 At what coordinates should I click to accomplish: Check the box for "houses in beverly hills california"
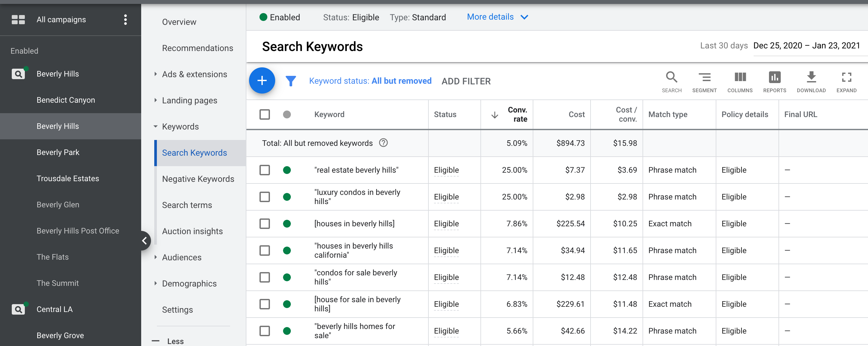264,250
